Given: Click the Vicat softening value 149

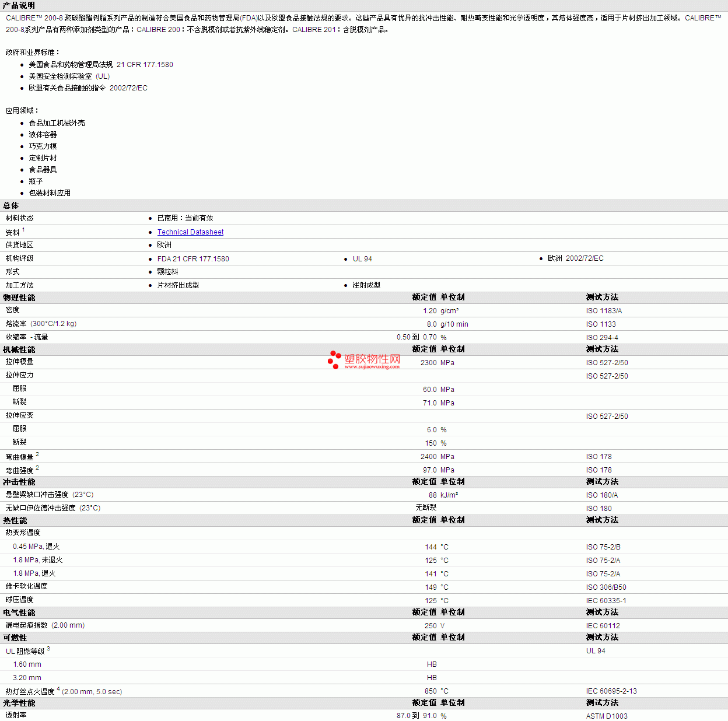Looking at the screenshot, I should (x=431, y=587).
